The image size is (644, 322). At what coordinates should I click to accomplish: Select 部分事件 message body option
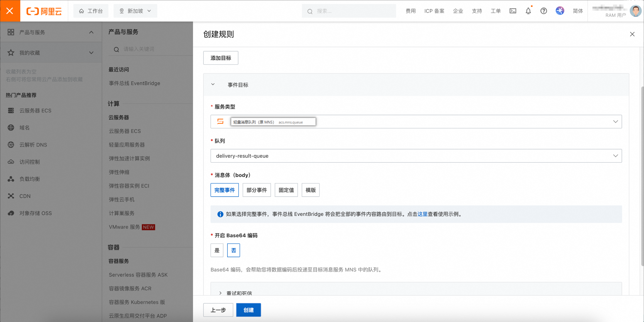tap(257, 190)
